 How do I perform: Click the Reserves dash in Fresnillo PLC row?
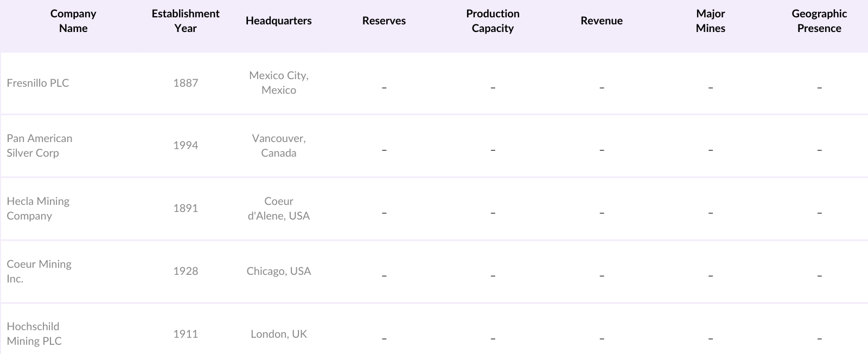pos(384,87)
